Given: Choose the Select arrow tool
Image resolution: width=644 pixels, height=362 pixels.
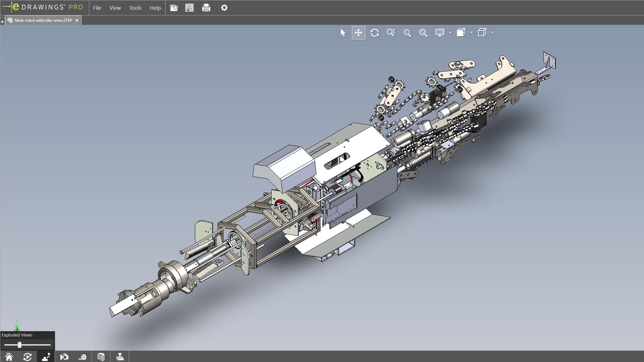Looking at the screenshot, I should (x=342, y=33).
